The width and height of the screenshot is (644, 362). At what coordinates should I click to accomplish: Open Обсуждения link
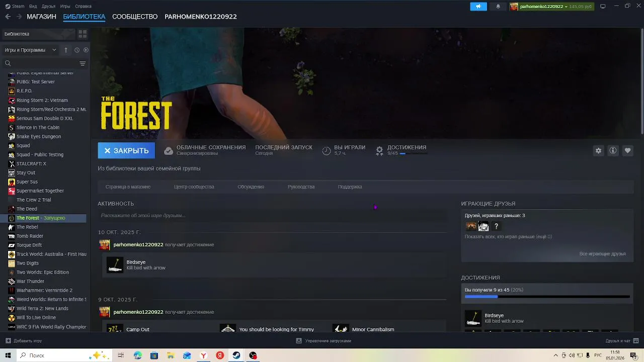pyautogui.click(x=251, y=187)
